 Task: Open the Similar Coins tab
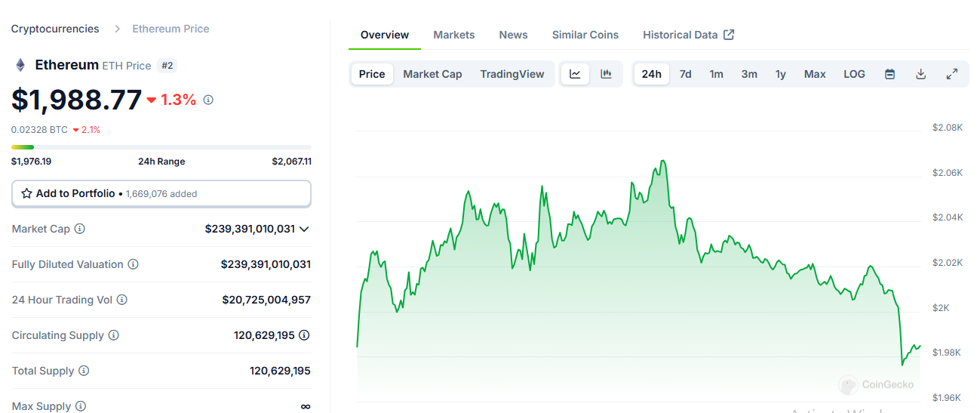585,35
